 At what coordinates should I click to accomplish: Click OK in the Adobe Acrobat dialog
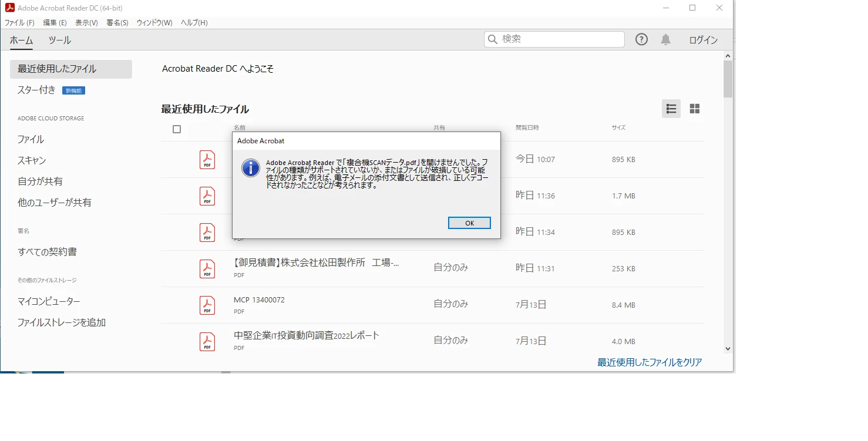(x=469, y=223)
